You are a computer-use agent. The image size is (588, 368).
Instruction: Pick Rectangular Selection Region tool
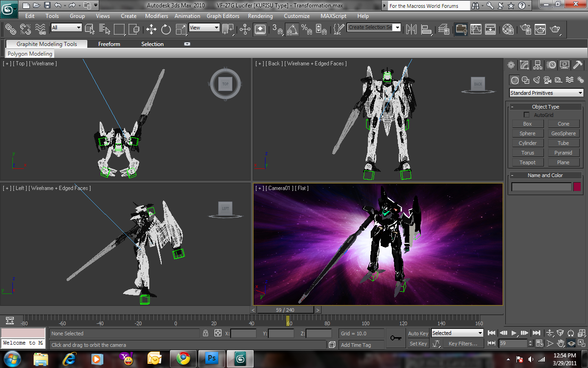119,29
